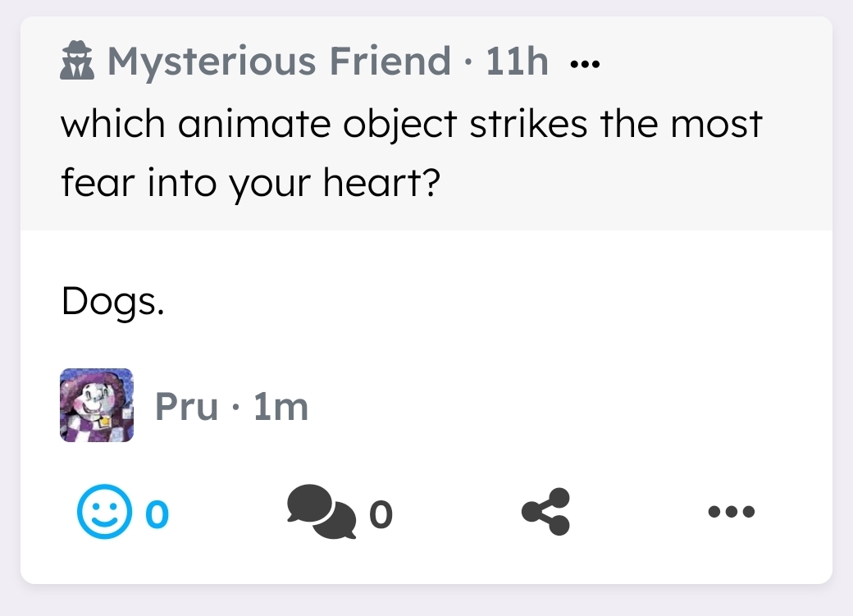853x616 pixels.
Task: Click the question line 'which animate object strikes'
Action: [x=412, y=125]
